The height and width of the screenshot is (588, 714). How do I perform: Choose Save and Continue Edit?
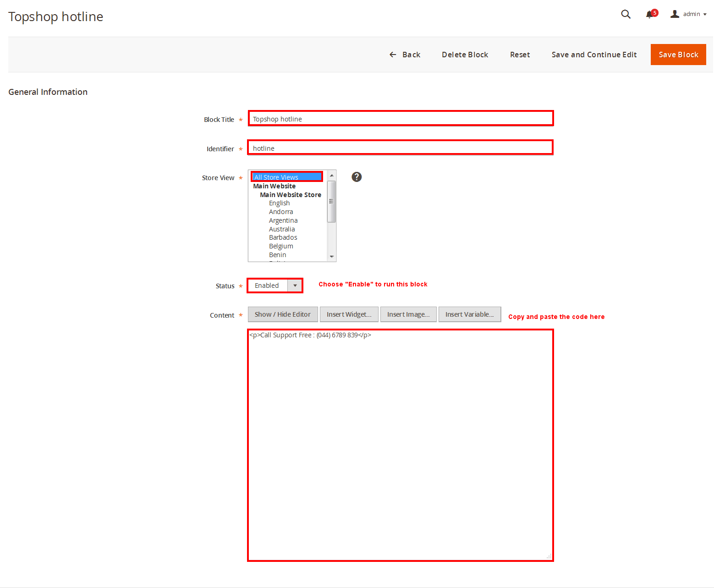tap(594, 55)
